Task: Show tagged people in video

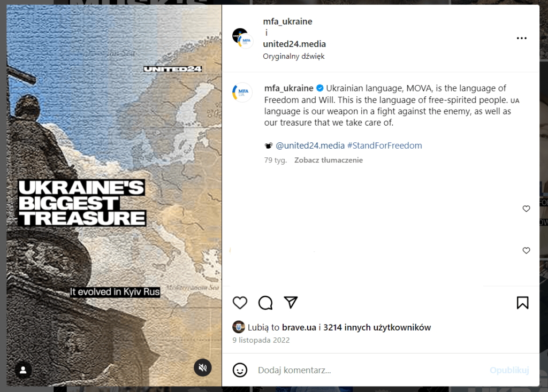Action: coord(23,370)
